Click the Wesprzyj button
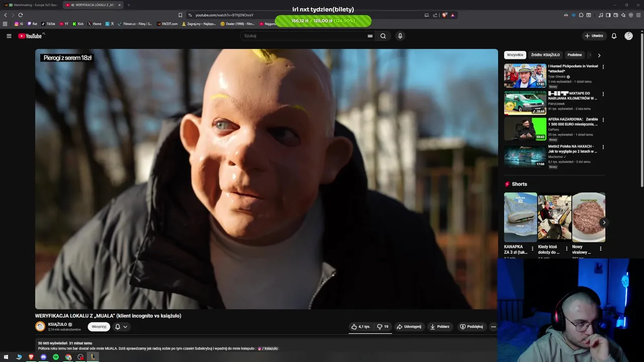Screen dimensions: 644x362 (x=99, y=327)
